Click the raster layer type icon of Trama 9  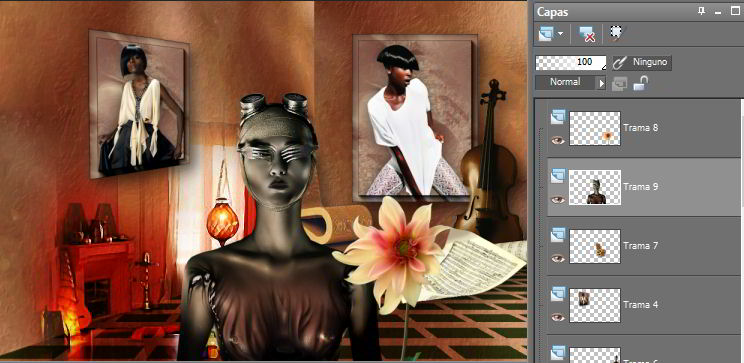[558, 176]
